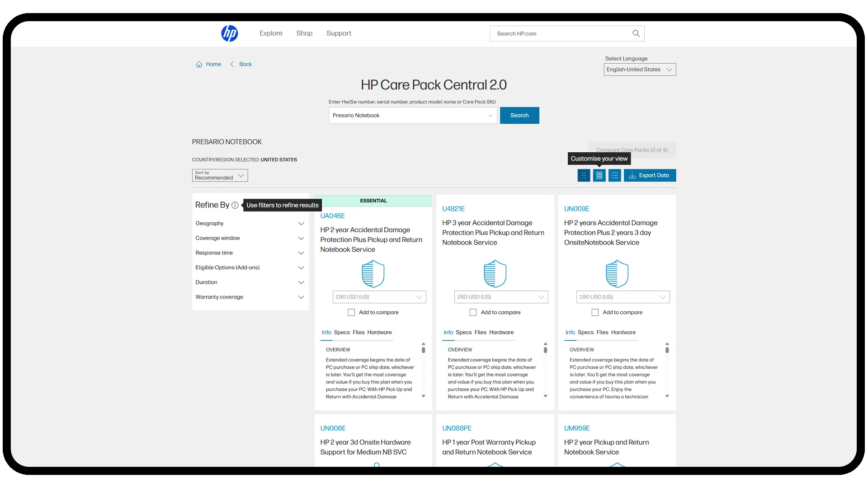The image size is (868, 488).
Task: Open the Support menu
Action: 339,33
